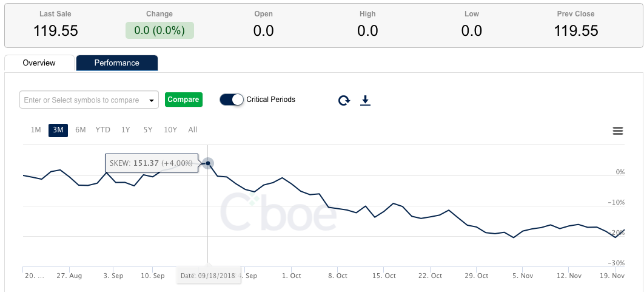Switch to the Overview tab
Viewport: 644px width, 292px height.
point(39,63)
